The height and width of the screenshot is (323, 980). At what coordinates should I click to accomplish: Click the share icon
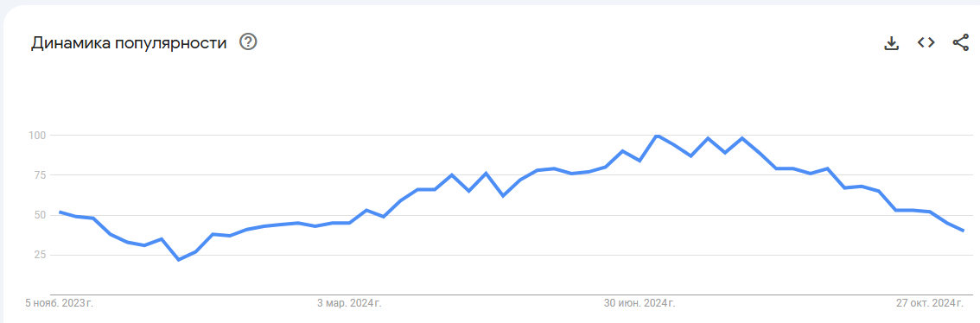[960, 42]
